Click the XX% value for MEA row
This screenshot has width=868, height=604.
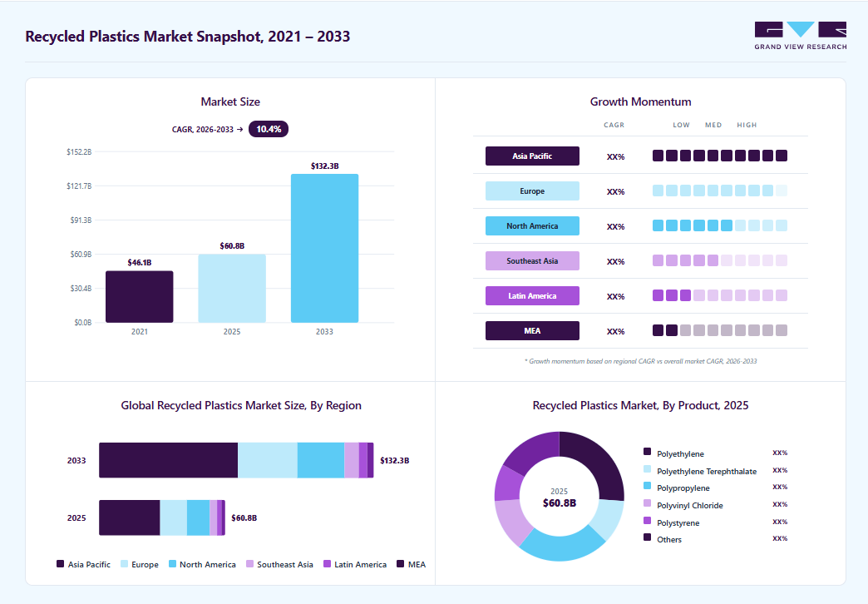point(615,331)
